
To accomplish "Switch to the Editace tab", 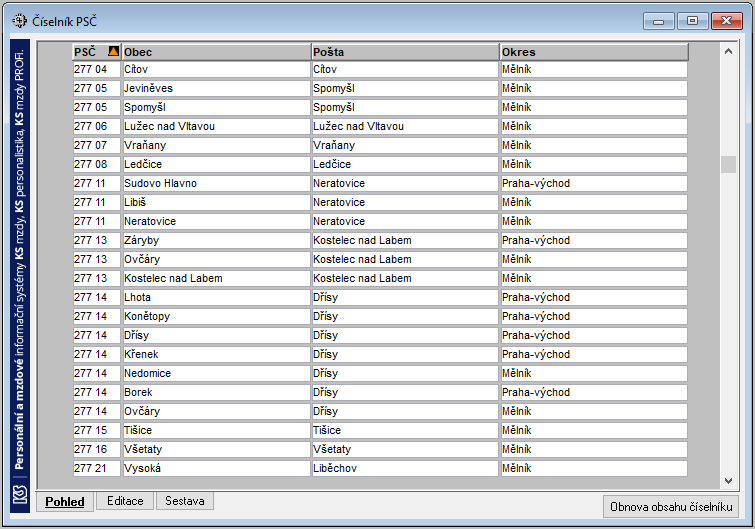I will pos(125,501).
